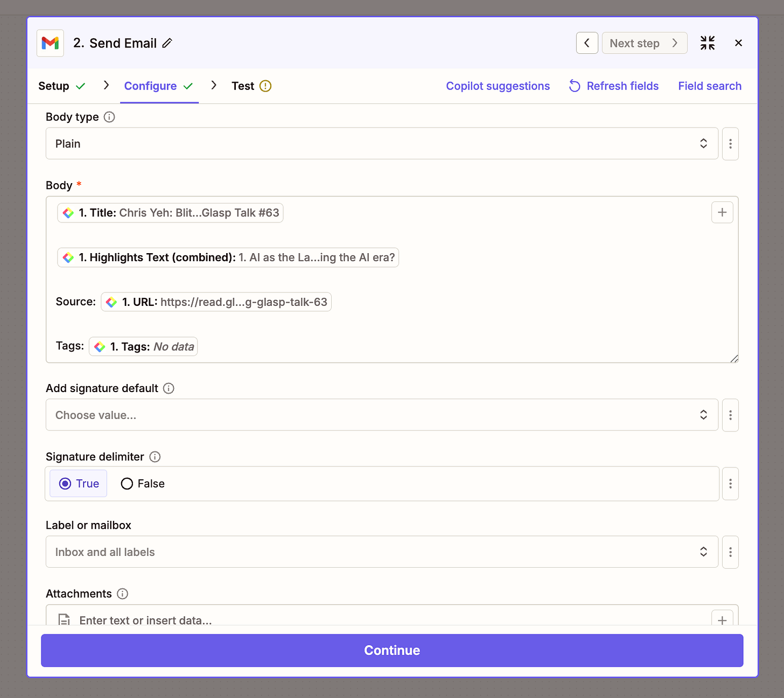Click the Test tab warning icon

(265, 86)
